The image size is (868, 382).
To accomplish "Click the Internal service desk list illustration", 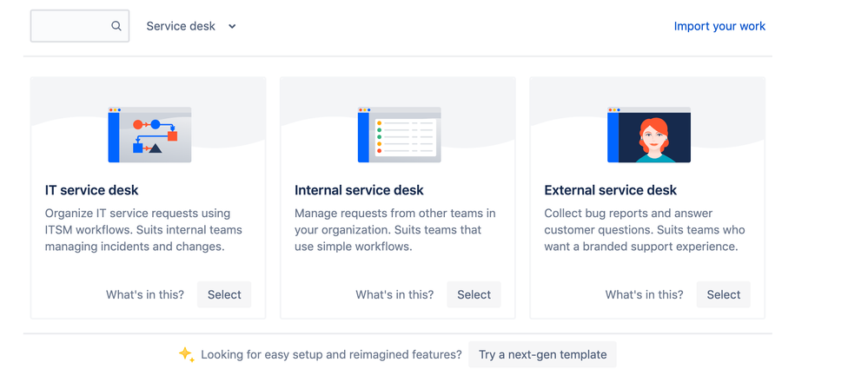I will [399, 135].
